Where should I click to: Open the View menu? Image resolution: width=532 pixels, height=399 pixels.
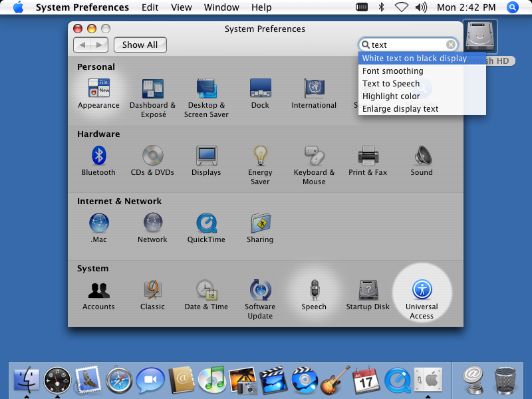[182, 7]
